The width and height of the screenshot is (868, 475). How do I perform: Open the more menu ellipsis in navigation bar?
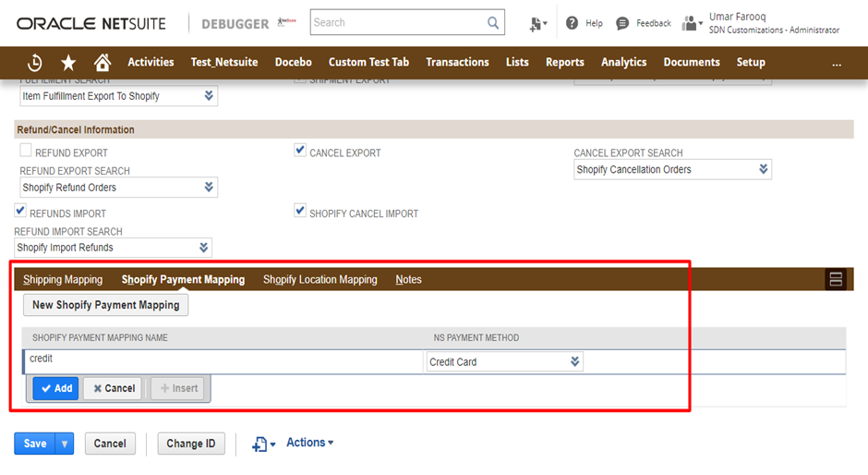(837, 63)
